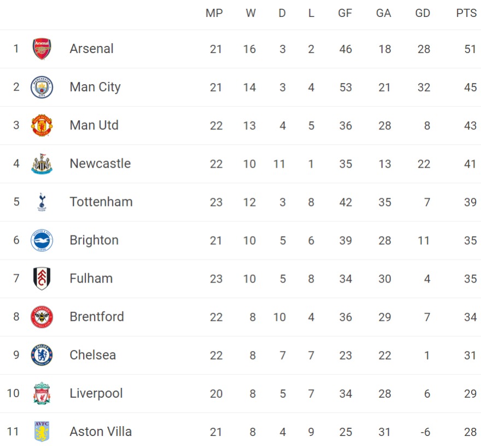Click the GF column header
481x448 pixels.
tap(345, 14)
